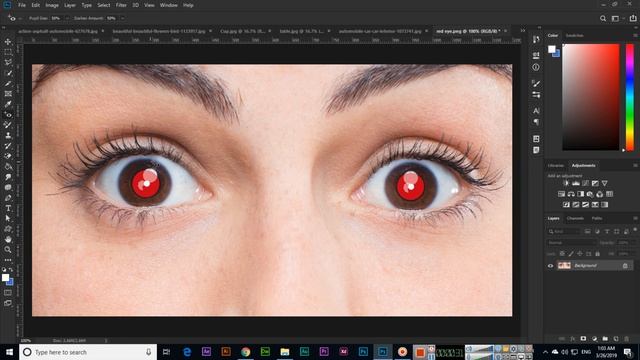Select the Lasso tool
Image resolution: width=640 pixels, height=360 pixels.
8,62
